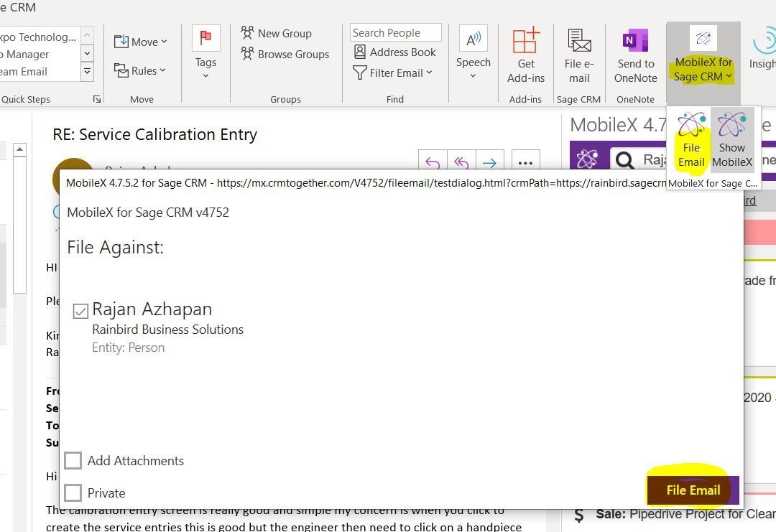Click File e-mail Sage CRM icon

coord(579,40)
